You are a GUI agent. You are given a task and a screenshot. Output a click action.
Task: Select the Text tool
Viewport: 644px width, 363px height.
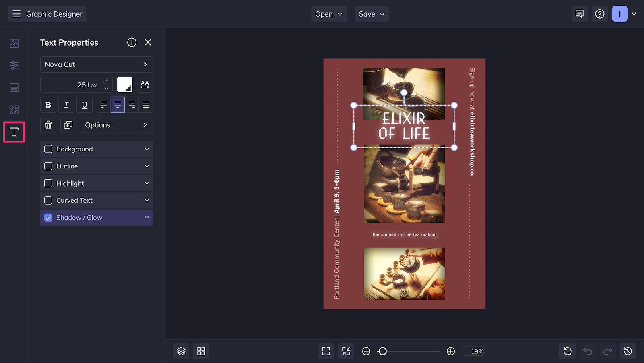14,132
